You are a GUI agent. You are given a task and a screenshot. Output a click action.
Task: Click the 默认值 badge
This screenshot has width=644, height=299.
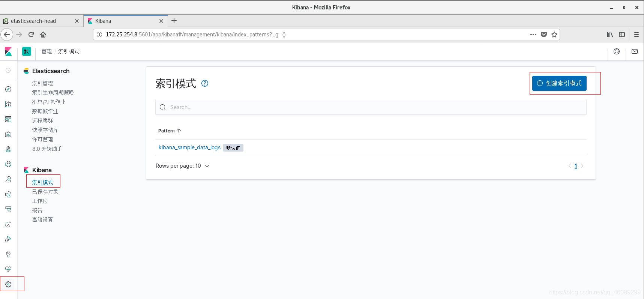tap(233, 148)
